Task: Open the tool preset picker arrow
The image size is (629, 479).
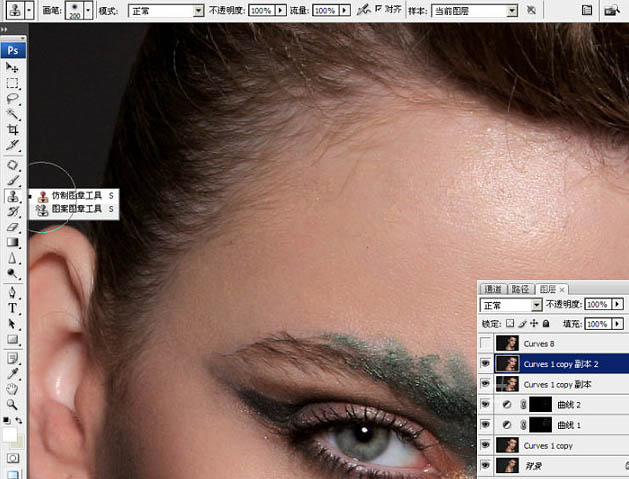Action: [29, 10]
